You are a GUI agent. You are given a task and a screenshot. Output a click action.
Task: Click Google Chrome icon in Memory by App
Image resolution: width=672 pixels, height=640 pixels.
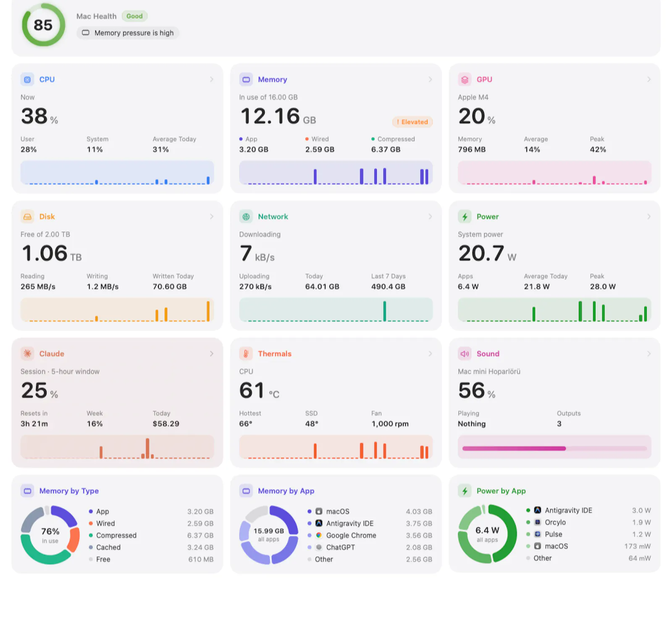click(x=319, y=535)
